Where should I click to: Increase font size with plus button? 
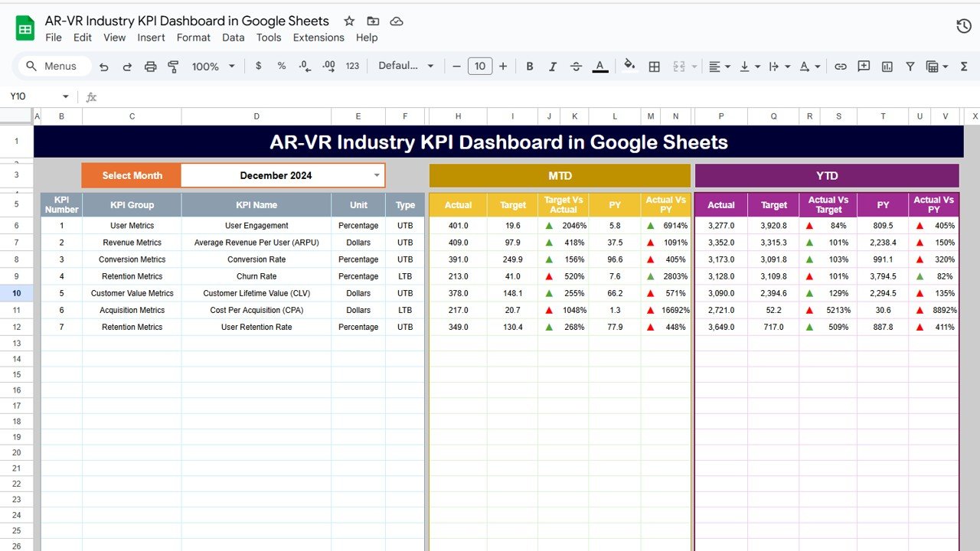[x=503, y=67]
